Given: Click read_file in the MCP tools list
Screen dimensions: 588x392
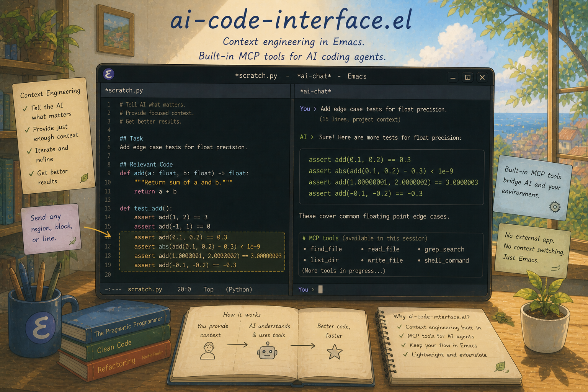Looking at the screenshot, I should pos(384,249).
